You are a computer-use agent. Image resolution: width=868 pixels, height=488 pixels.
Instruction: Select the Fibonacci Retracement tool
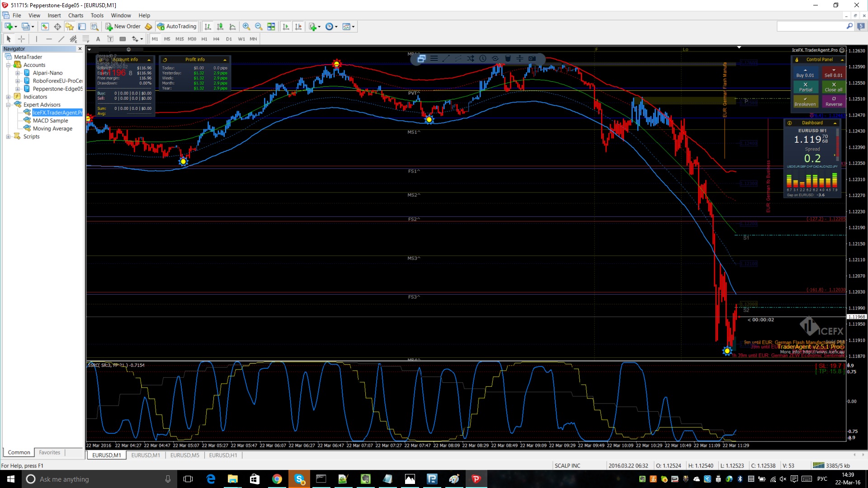point(85,39)
